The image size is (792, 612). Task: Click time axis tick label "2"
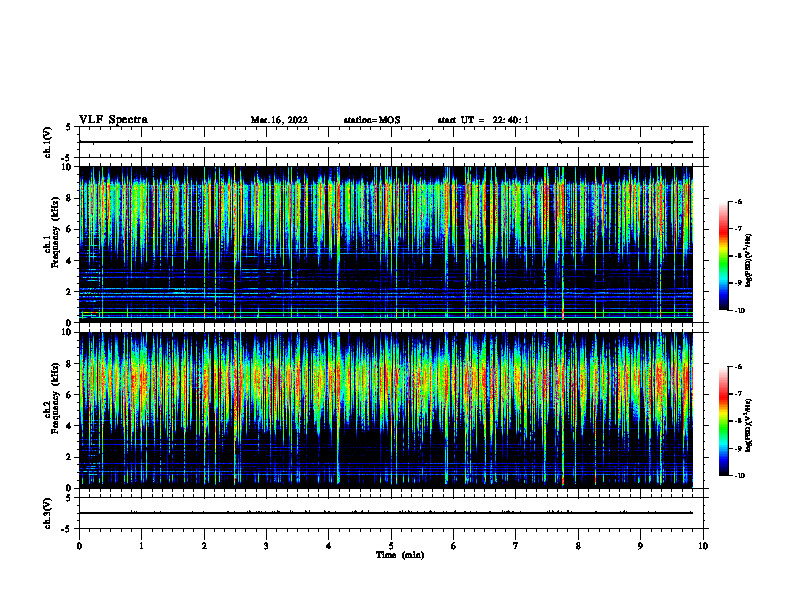click(204, 546)
